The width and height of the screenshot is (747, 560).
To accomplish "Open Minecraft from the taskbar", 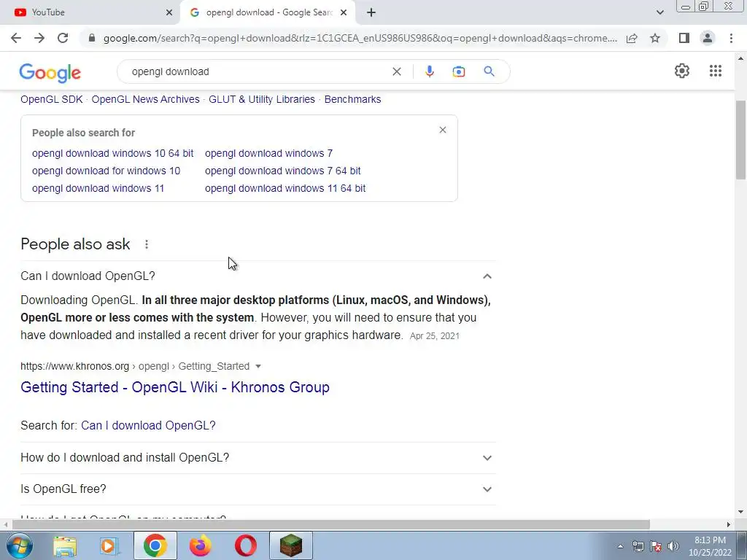I will click(x=290, y=545).
